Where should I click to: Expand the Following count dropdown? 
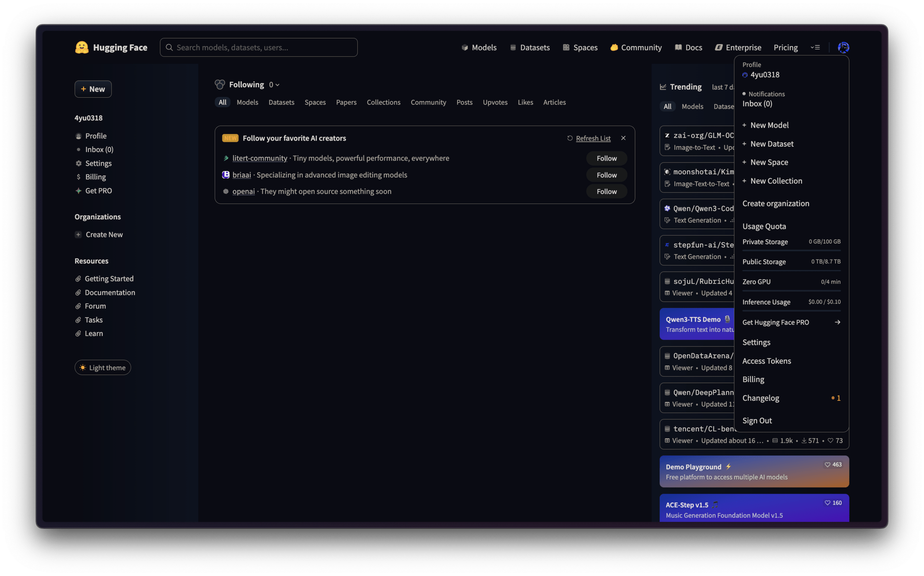point(274,85)
